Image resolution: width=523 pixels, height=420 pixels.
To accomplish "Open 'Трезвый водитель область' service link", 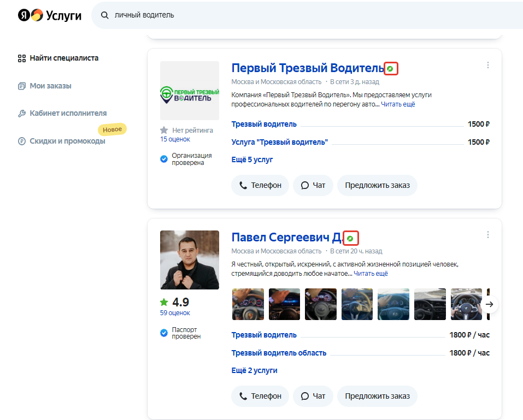I will pyautogui.click(x=279, y=353).
